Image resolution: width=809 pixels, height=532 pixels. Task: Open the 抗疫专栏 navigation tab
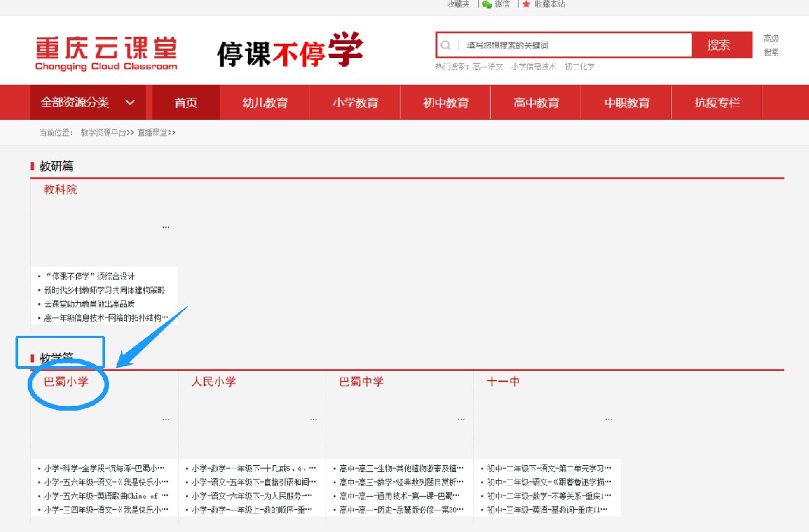coord(717,102)
